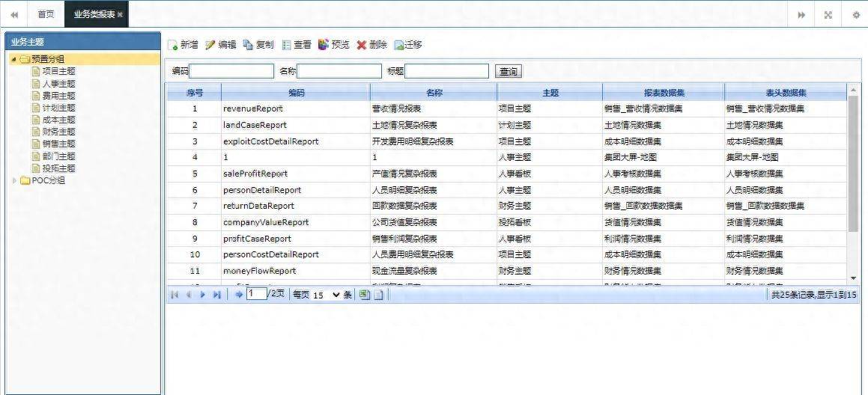The image size is (868, 395).
Task: Select 财务主题 in the tree
Action: 58,132
